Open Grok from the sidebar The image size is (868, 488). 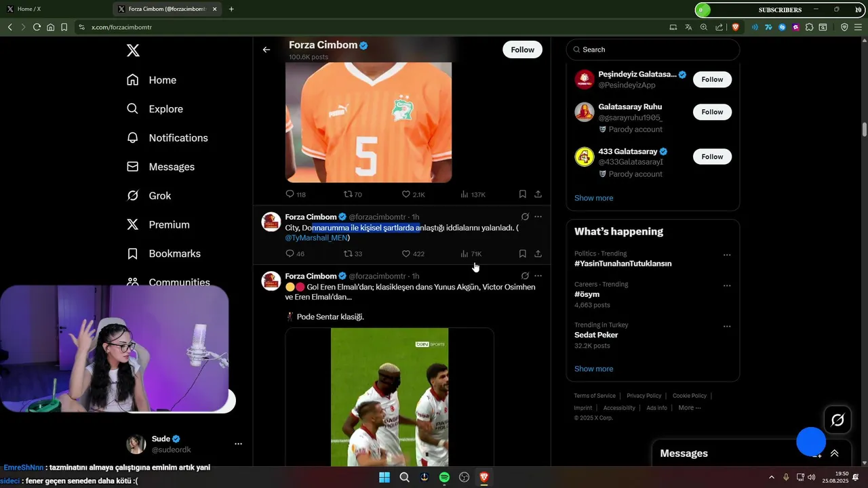(149, 196)
